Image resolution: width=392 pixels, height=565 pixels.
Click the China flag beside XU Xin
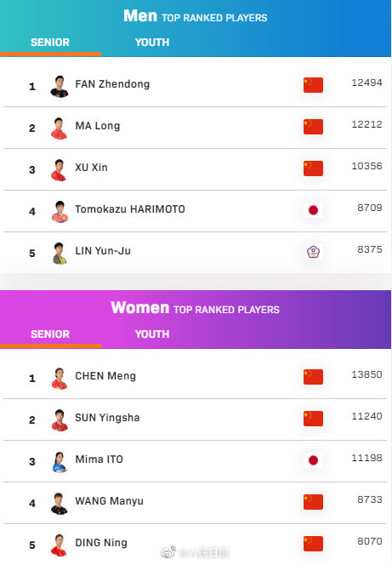313,168
